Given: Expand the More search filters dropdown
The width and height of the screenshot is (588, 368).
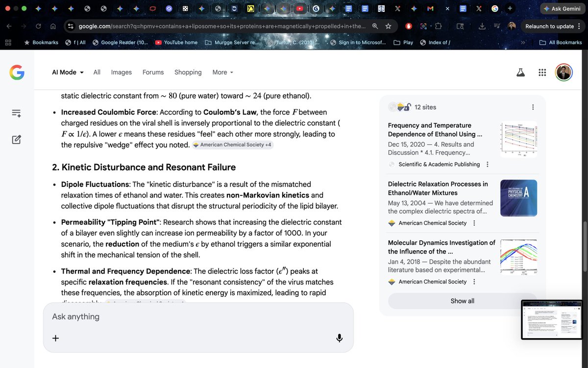Looking at the screenshot, I should [x=223, y=72].
